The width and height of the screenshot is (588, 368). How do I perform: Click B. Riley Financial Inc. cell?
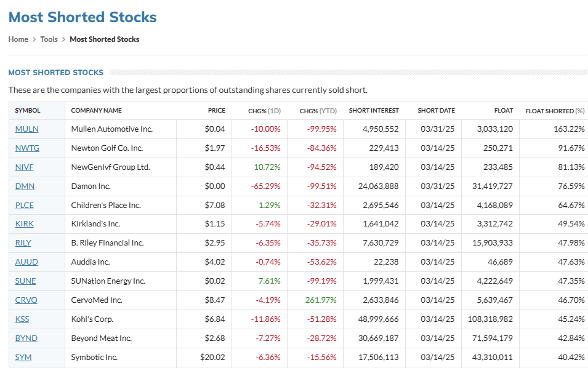pyautogui.click(x=107, y=243)
